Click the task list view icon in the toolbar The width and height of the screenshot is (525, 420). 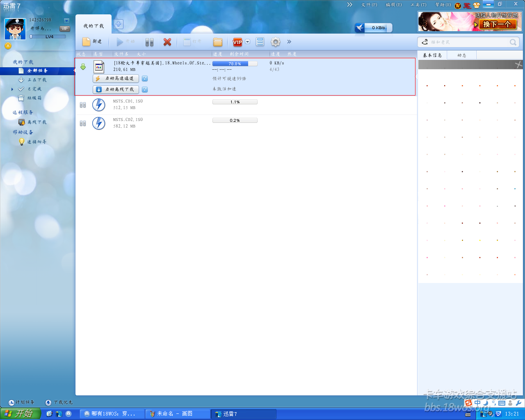260,42
